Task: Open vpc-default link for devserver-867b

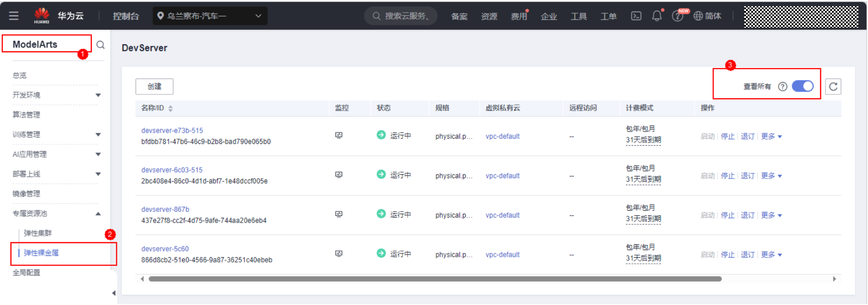Action: 502,215
